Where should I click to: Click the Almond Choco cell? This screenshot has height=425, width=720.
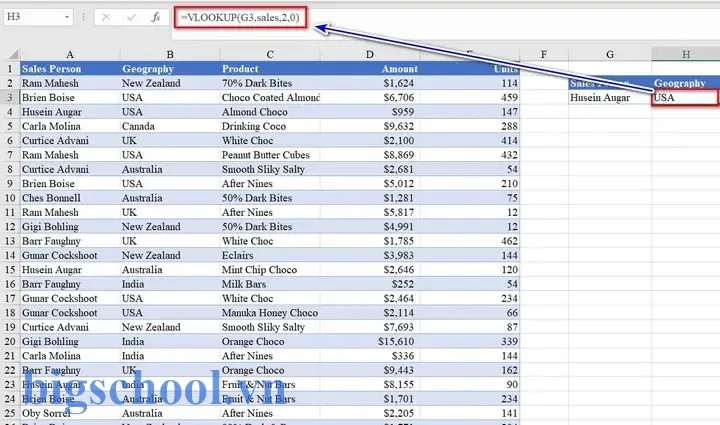(x=270, y=112)
